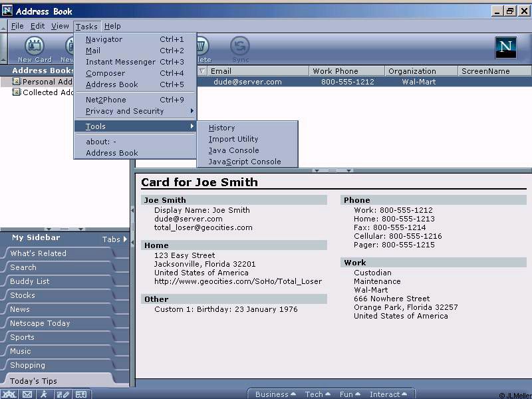This screenshot has width=532, height=399.
Task: Click the New Card toolbar icon
Action: click(35, 50)
